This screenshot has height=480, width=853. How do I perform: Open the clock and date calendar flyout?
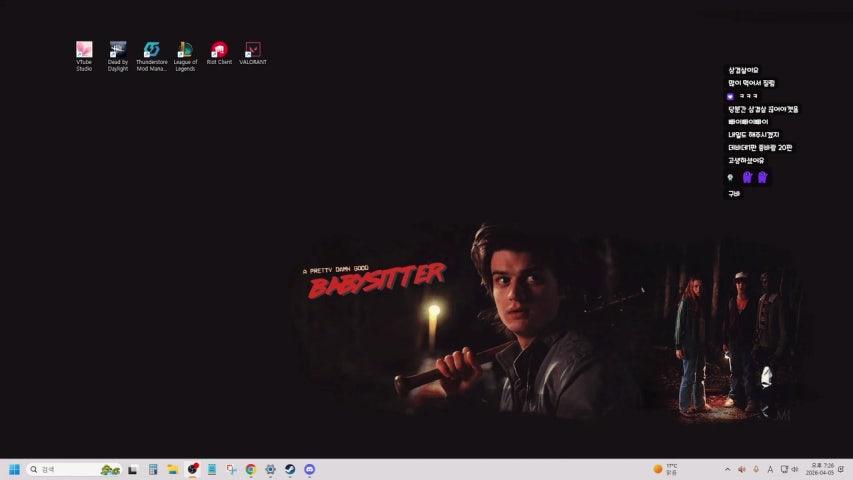(x=820, y=469)
